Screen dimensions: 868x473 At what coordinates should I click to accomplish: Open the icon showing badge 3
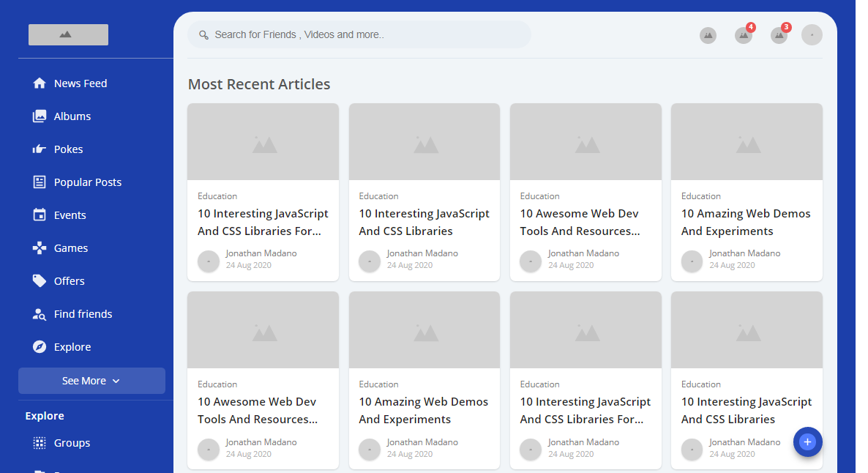[779, 35]
